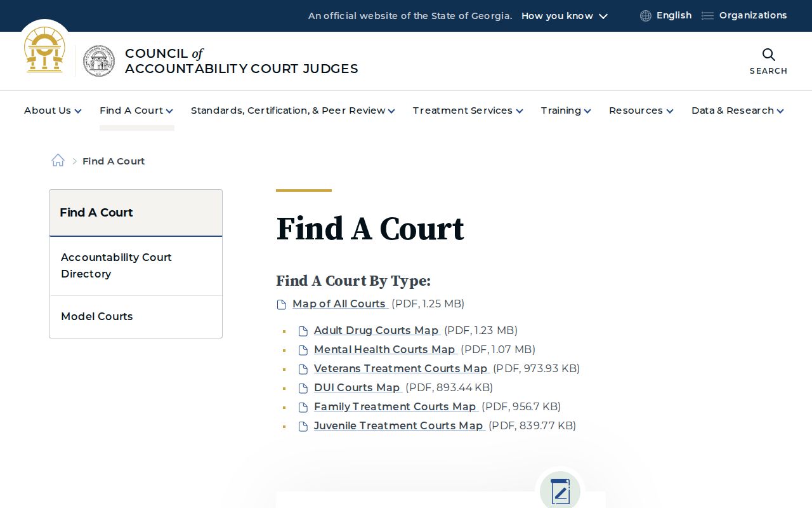
Task: Click the file icon beside Juvenile Treatment Courts Map
Action: coord(303,427)
